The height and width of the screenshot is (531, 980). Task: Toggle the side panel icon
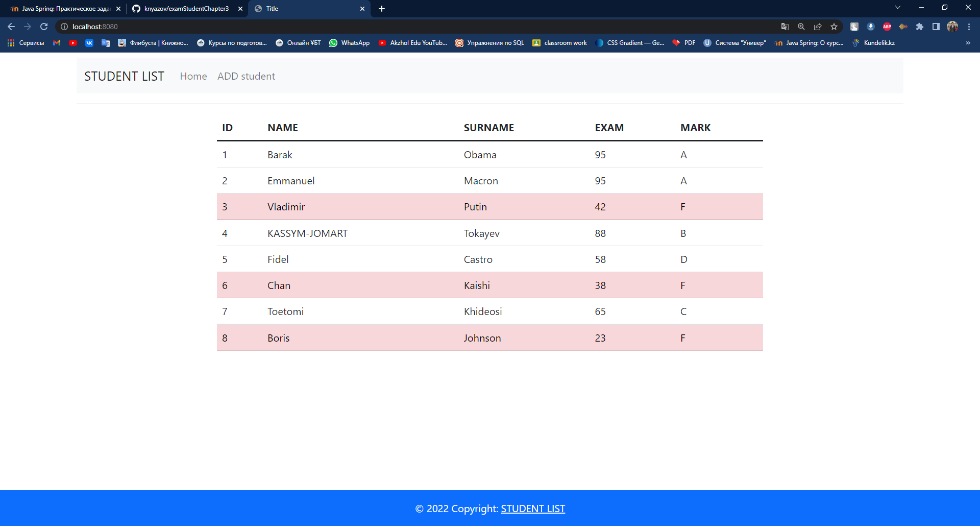[936, 27]
